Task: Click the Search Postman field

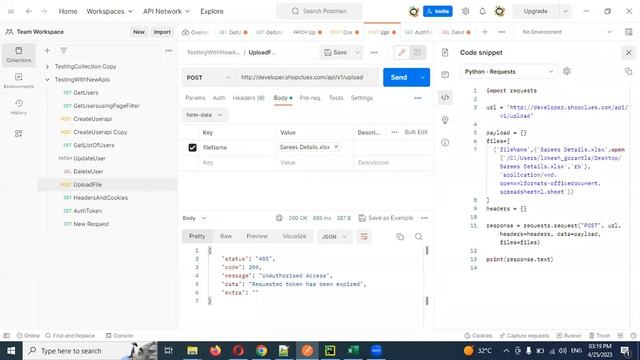Action: tap(319, 11)
